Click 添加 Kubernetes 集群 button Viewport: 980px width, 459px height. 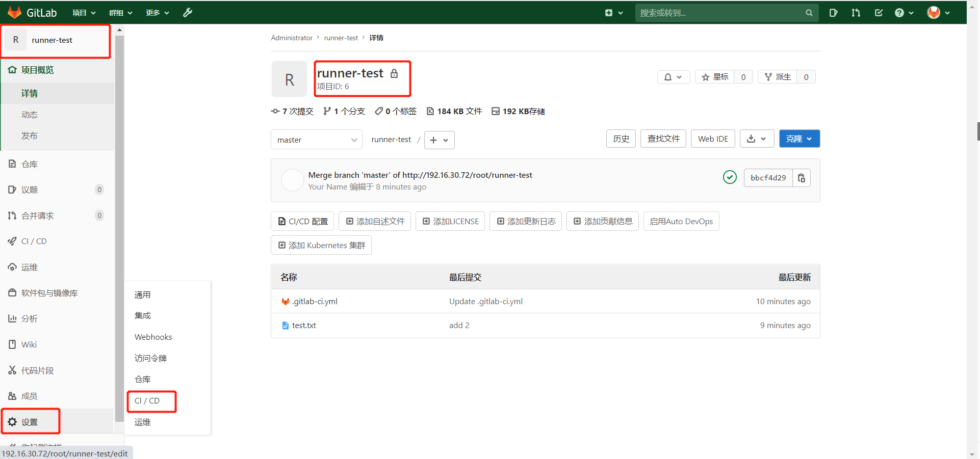tap(321, 245)
